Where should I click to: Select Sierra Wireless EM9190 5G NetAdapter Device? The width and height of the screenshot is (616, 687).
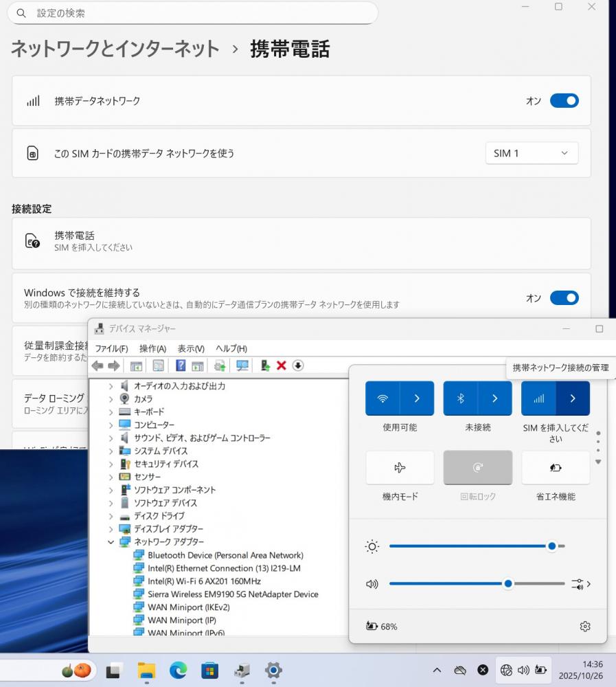233,594
